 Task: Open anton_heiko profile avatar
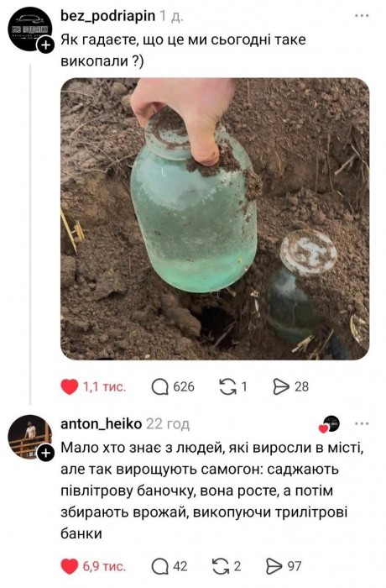30,437
